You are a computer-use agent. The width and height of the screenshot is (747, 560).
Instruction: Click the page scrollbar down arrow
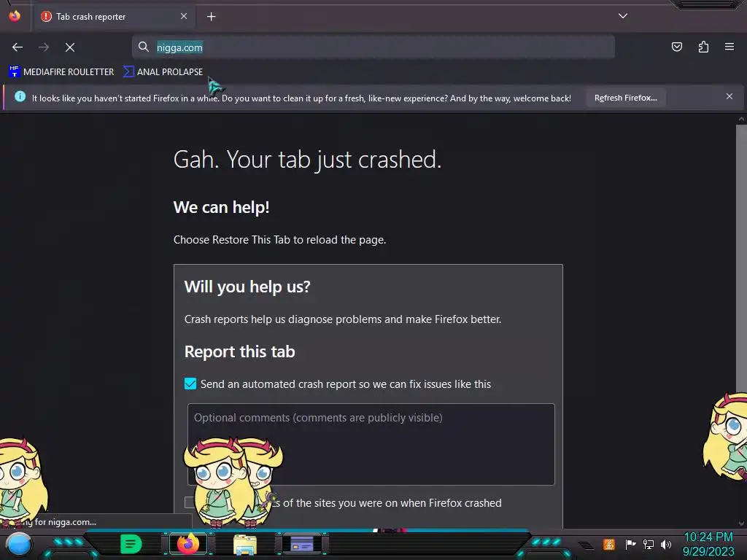pyautogui.click(x=741, y=523)
